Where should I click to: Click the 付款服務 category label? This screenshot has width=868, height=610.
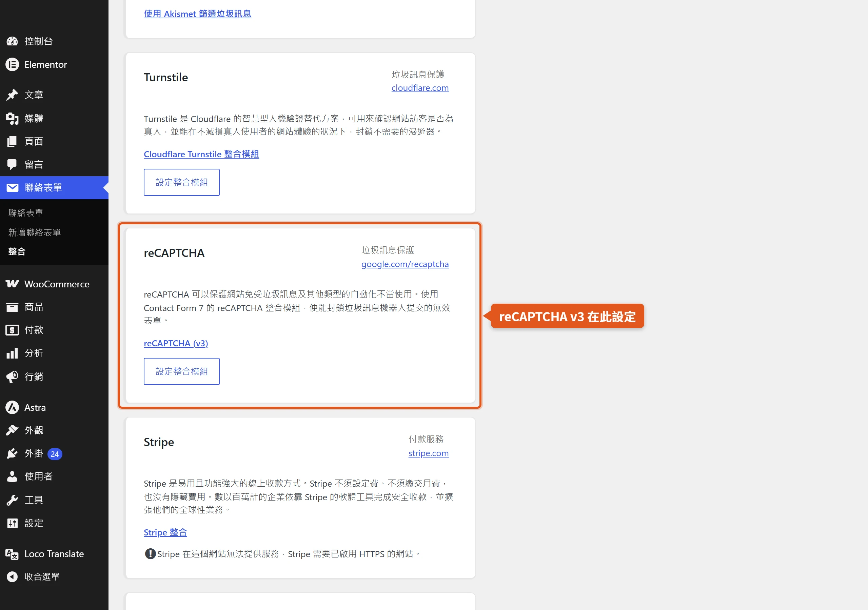tap(426, 439)
